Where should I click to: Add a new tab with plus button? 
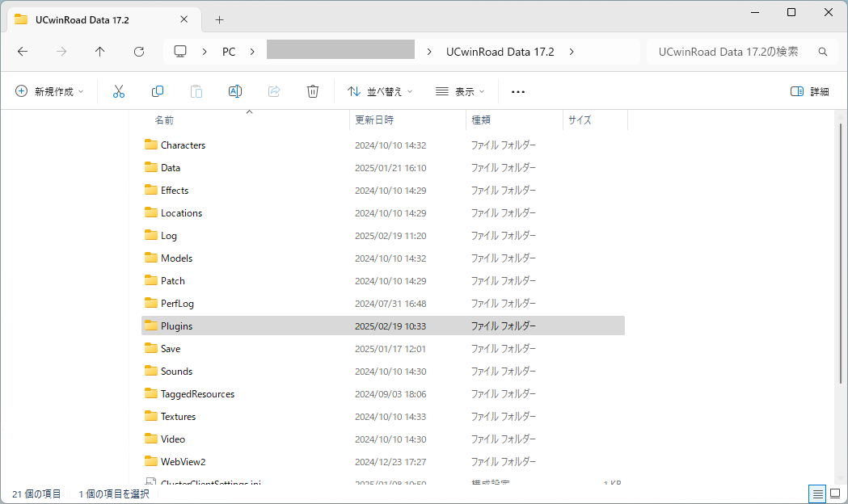pyautogui.click(x=219, y=19)
